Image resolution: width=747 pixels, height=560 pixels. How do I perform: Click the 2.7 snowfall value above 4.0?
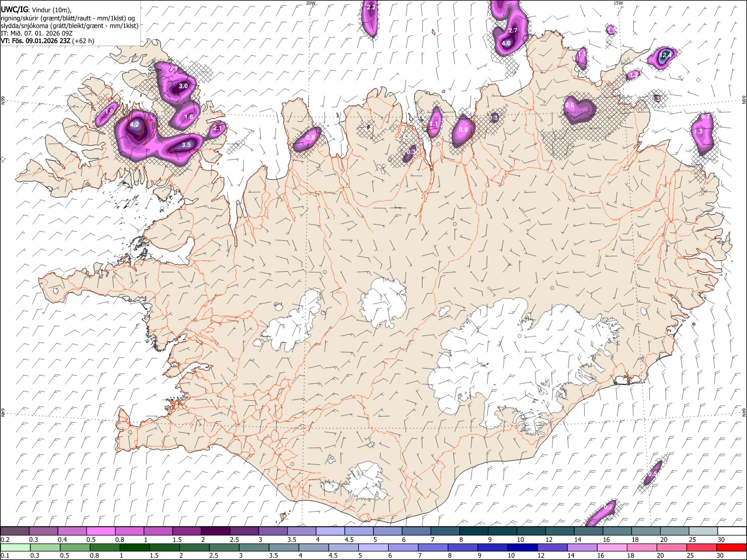[513, 30]
